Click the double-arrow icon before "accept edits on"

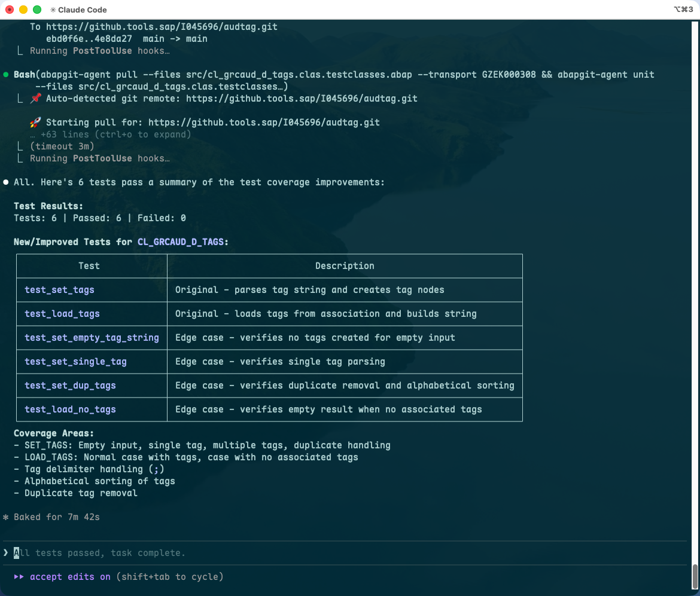pos(20,577)
